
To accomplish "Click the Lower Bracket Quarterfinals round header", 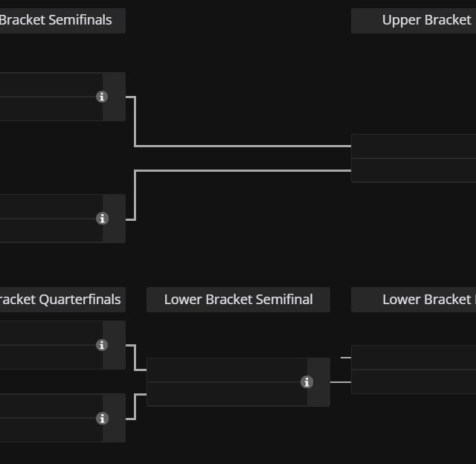I will click(x=61, y=300).
